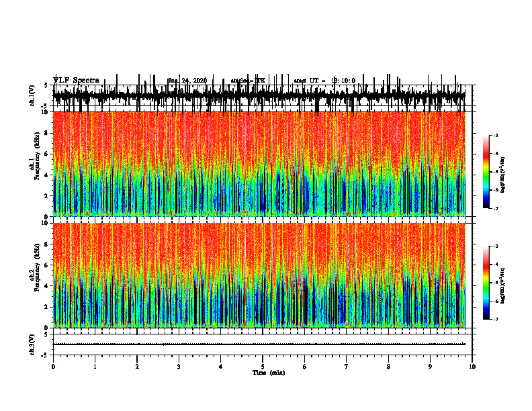532x411 pixels.
Task: Click the ch.1 color bar PSD units label
Action: pyautogui.click(x=503, y=175)
